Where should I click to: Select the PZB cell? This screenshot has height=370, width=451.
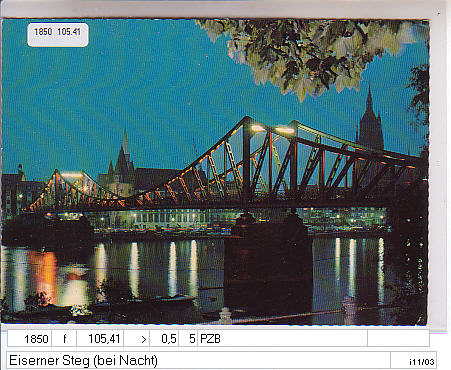point(282,339)
